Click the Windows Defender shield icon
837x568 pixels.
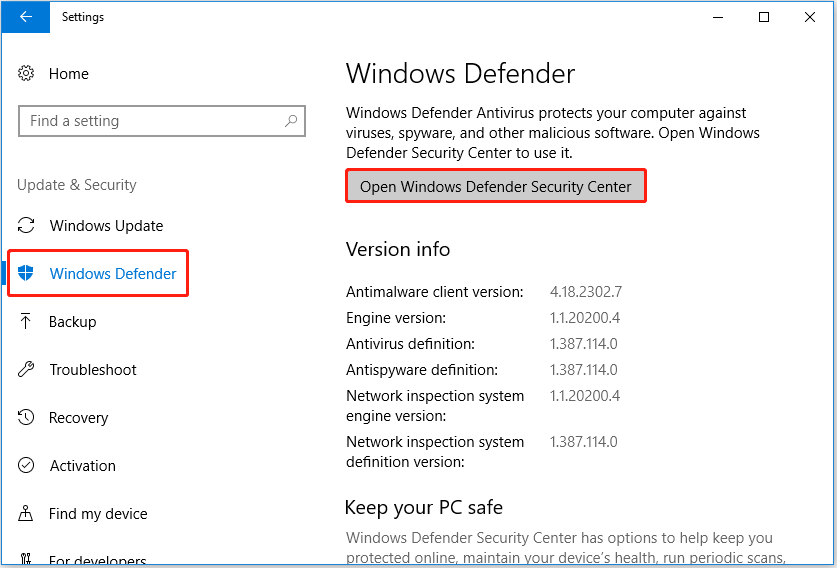point(27,274)
